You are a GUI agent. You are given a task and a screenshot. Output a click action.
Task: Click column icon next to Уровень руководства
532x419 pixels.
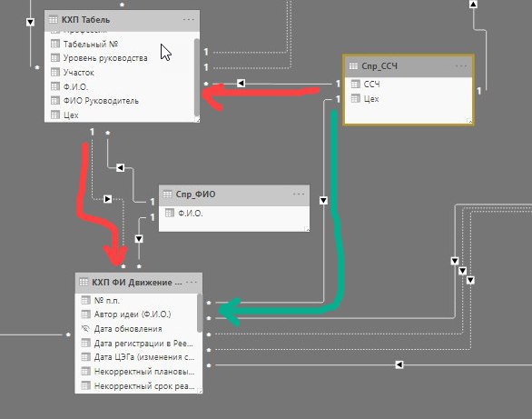point(55,58)
